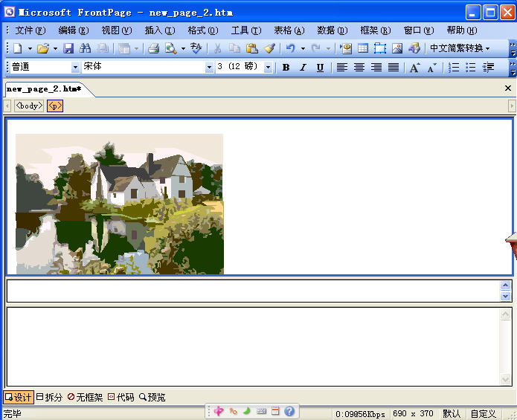
Task: Click the Web Component icon
Action: 346,48
